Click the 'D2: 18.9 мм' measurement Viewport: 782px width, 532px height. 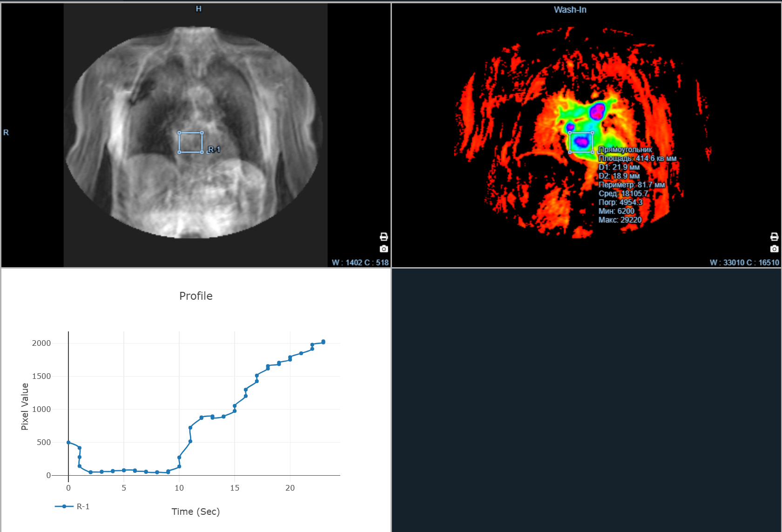click(x=619, y=176)
